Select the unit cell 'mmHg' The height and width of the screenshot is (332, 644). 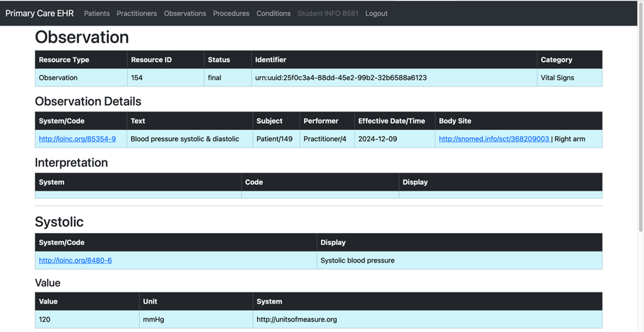coord(196,319)
